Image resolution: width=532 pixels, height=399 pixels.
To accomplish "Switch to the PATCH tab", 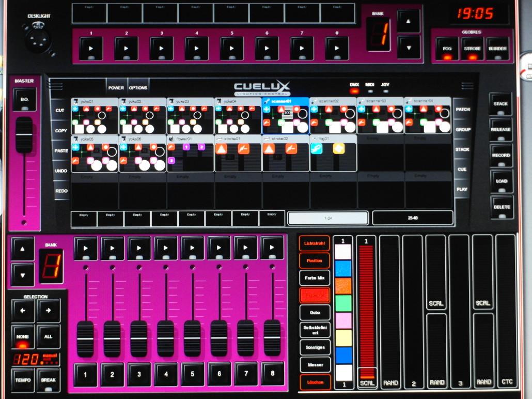I will pos(462,110).
